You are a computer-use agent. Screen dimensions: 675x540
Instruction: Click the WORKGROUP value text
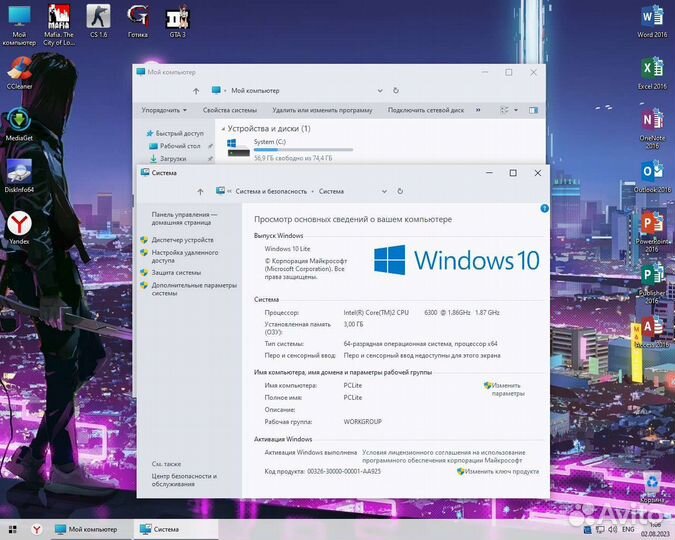pos(362,422)
